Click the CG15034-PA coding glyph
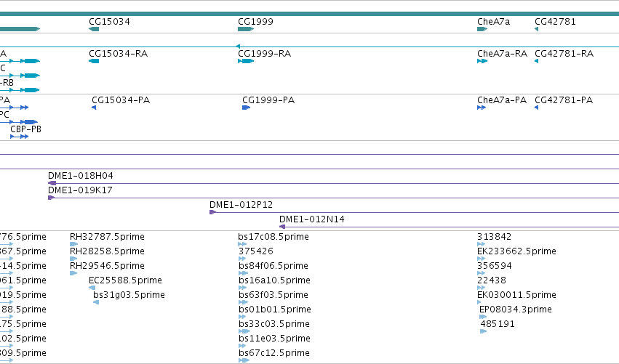The height and width of the screenshot is (364, 619). (x=94, y=108)
